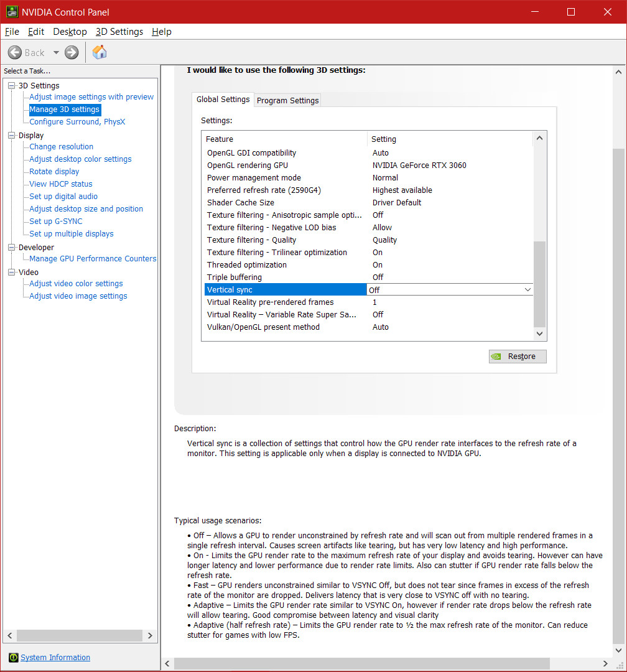This screenshot has width=627, height=672.
Task: Select Texture filtering - Negative LOD bias row
Action: 369,228
